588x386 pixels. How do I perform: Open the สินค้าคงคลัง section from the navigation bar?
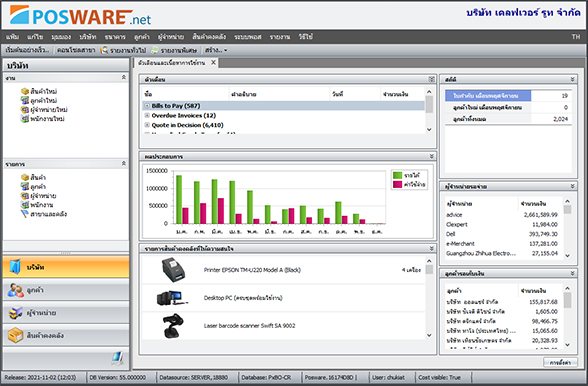click(x=66, y=335)
